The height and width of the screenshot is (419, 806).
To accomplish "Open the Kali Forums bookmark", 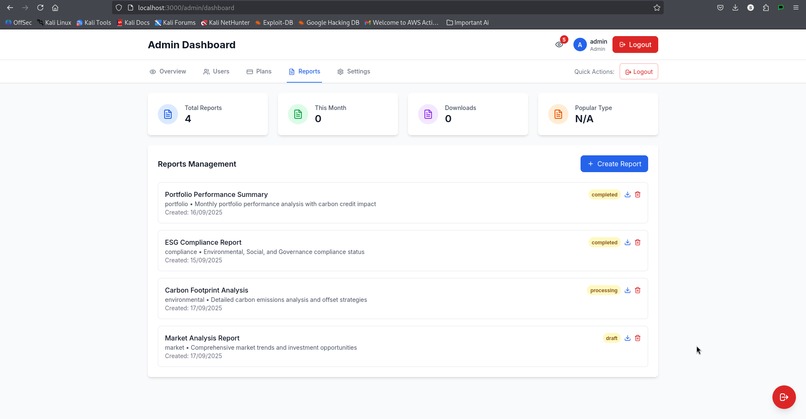I will (x=175, y=23).
